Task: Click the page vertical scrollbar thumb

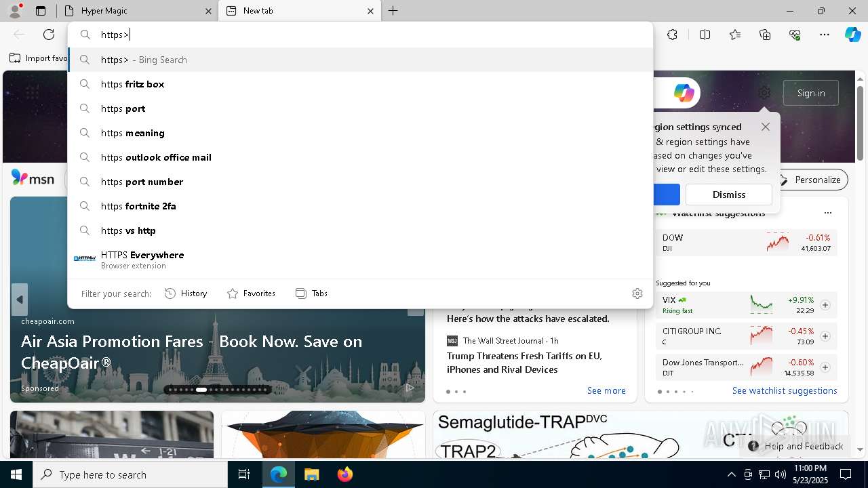Action: point(860,124)
